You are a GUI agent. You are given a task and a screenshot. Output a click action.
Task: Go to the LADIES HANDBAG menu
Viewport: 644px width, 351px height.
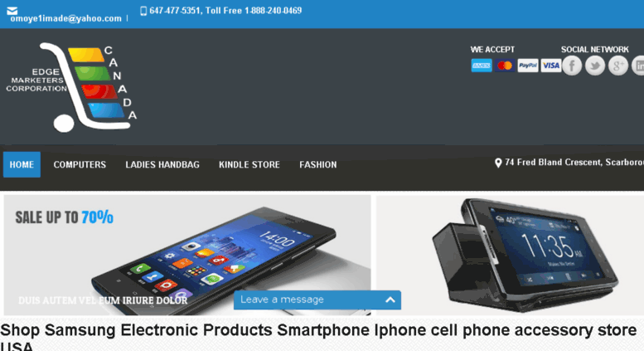[162, 165]
